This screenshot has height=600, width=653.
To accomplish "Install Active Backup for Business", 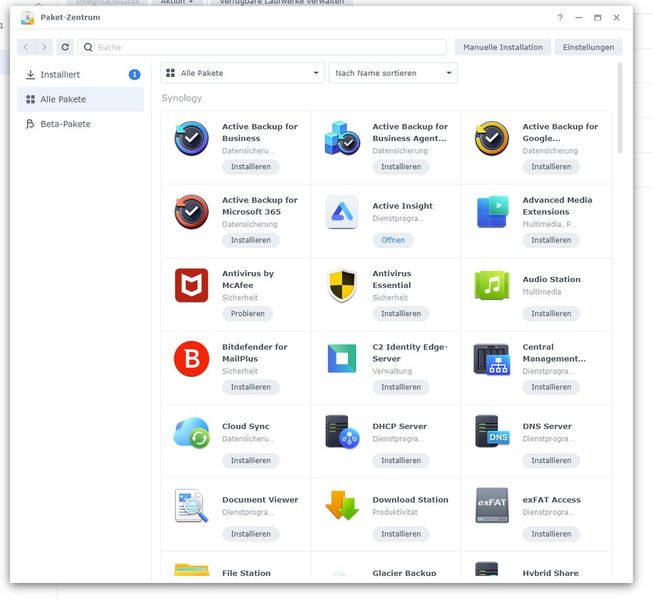I will (x=251, y=167).
